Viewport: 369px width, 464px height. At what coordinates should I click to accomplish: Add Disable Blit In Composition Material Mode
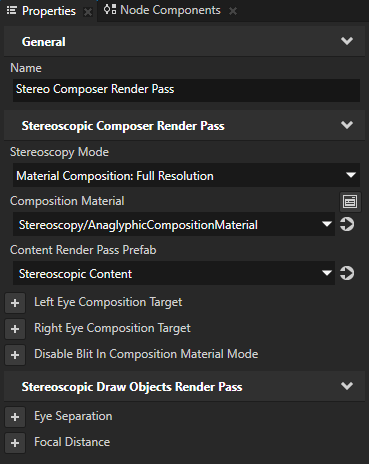(15, 355)
